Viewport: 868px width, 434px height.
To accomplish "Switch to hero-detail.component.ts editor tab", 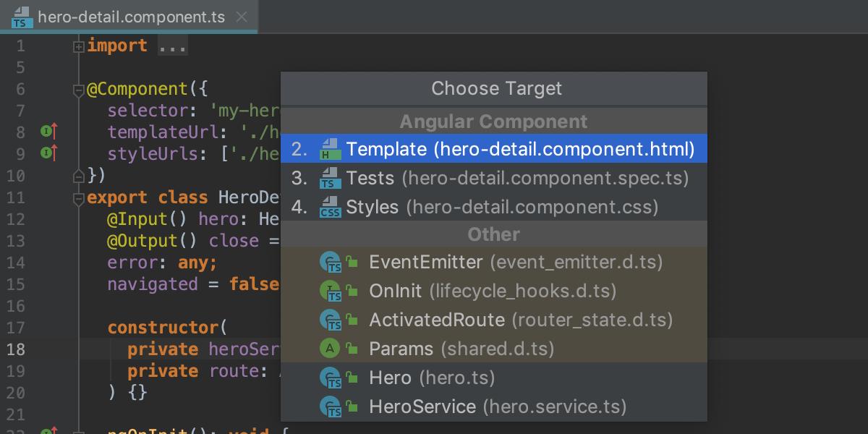I will (x=132, y=17).
